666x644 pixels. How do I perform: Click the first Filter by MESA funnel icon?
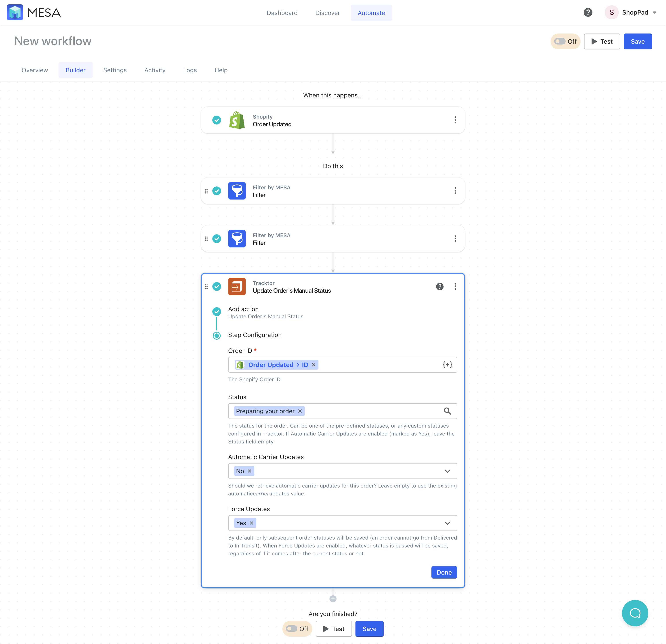coord(237,191)
